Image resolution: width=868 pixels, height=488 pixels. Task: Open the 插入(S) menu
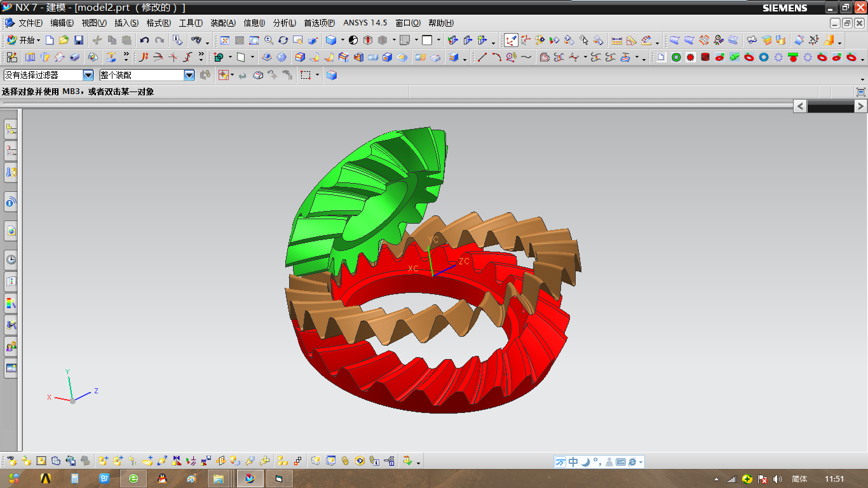[x=126, y=23]
